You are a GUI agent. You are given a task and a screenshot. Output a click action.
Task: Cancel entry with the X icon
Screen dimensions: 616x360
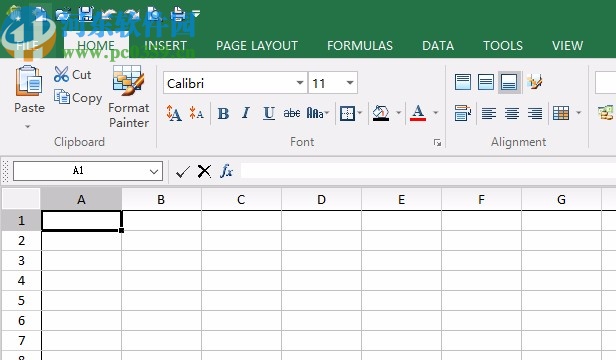[x=204, y=171]
